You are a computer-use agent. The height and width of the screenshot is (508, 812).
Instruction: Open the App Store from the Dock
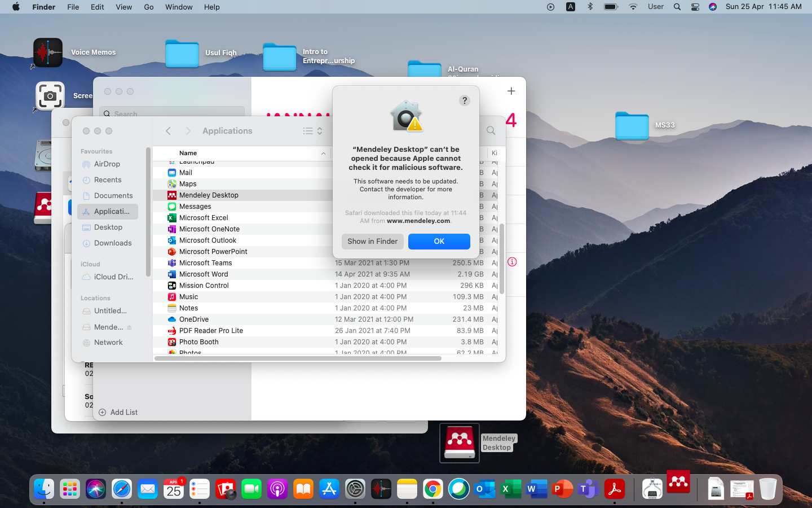point(329,489)
